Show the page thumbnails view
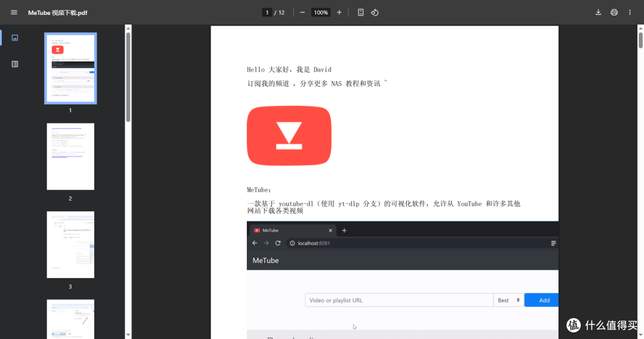Viewport: 644px width, 339px height. click(x=15, y=38)
